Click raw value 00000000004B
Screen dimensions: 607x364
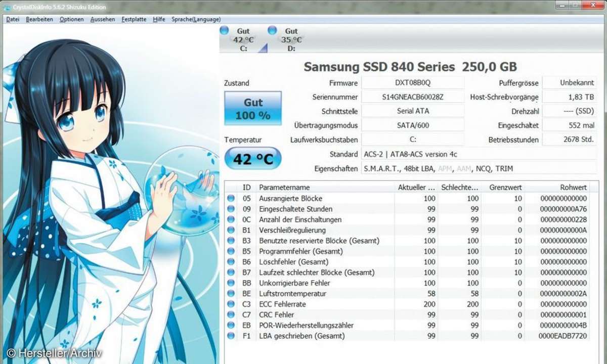tap(563, 325)
